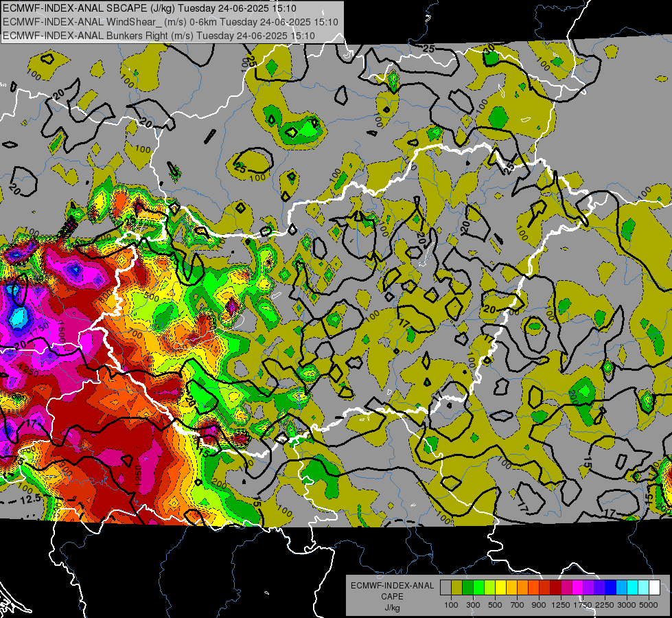Click the legend label 900

(539, 605)
